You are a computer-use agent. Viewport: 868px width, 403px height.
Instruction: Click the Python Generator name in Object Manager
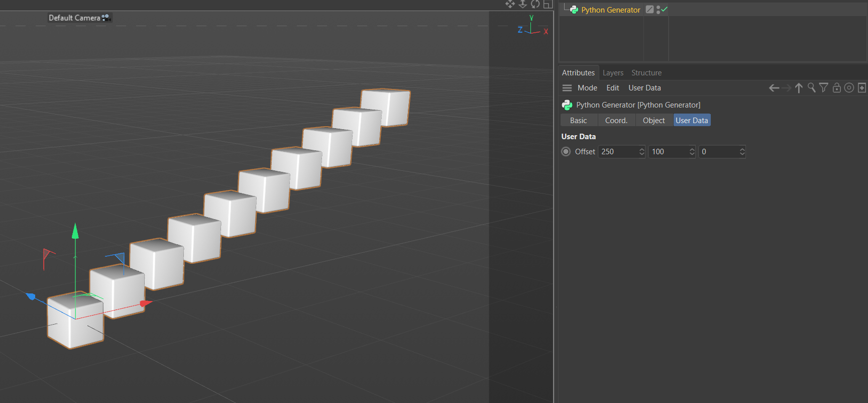pyautogui.click(x=611, y=10)
